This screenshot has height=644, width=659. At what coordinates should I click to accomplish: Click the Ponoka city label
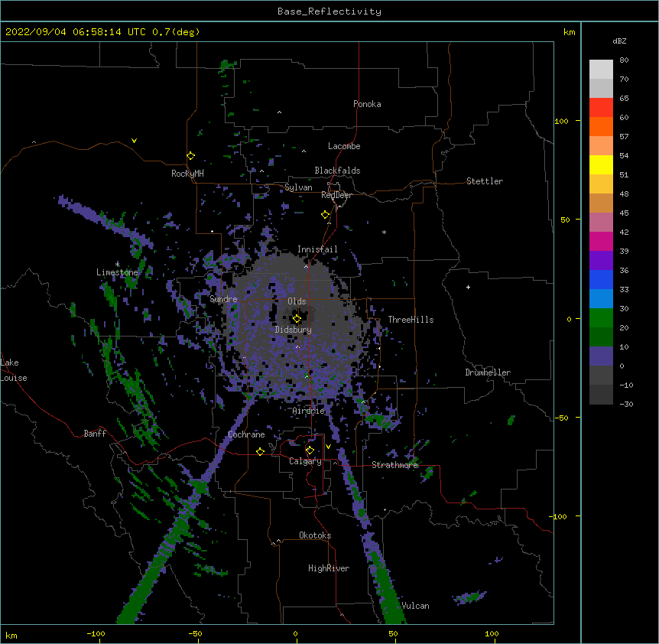point(367,104)
